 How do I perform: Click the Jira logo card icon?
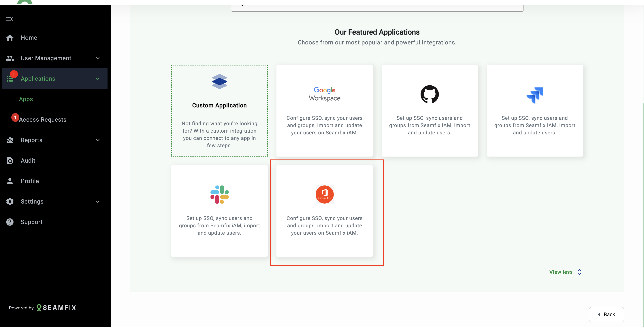click(534, 95)
